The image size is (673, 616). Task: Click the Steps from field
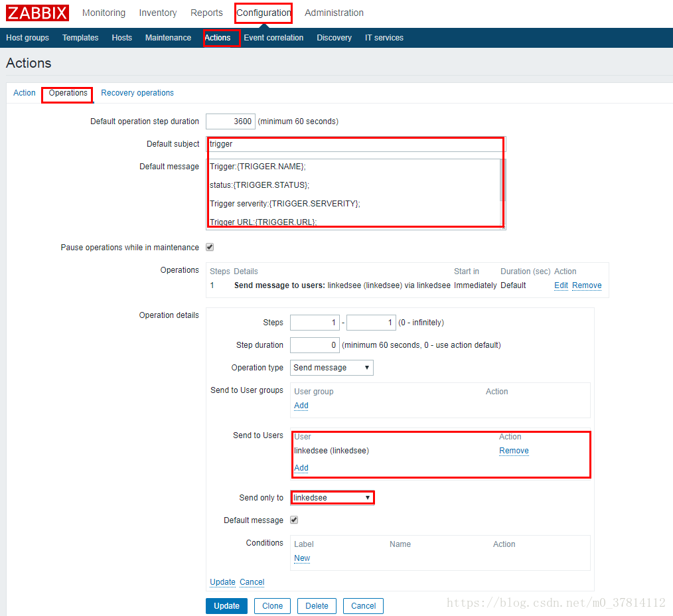315,323
